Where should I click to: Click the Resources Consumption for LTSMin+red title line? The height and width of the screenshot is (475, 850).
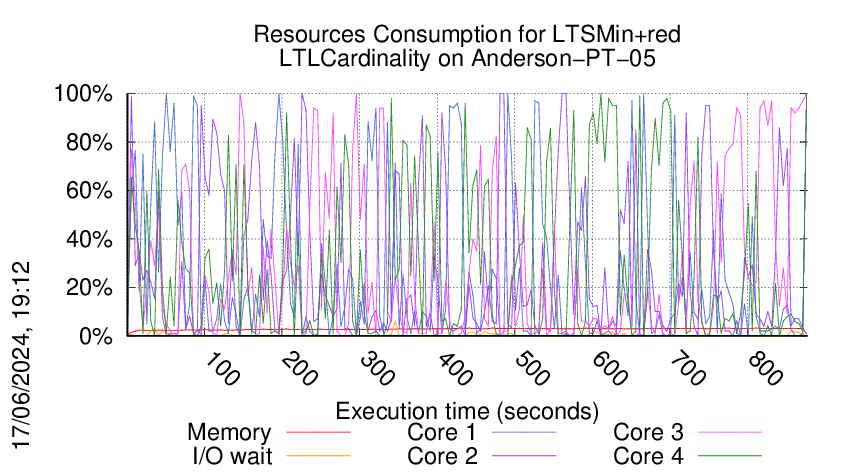pyautogui.click(x=467, y=35)
